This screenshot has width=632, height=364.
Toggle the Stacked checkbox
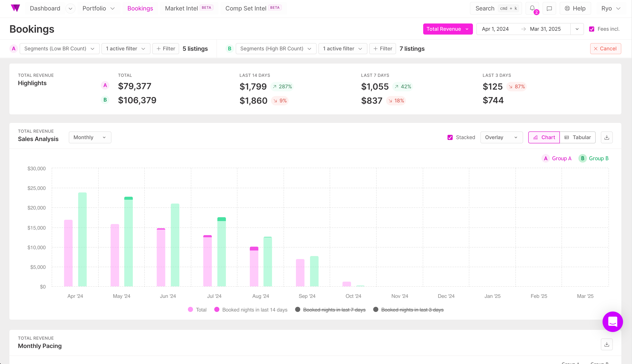pyautogui.click(x=450, y=137)
